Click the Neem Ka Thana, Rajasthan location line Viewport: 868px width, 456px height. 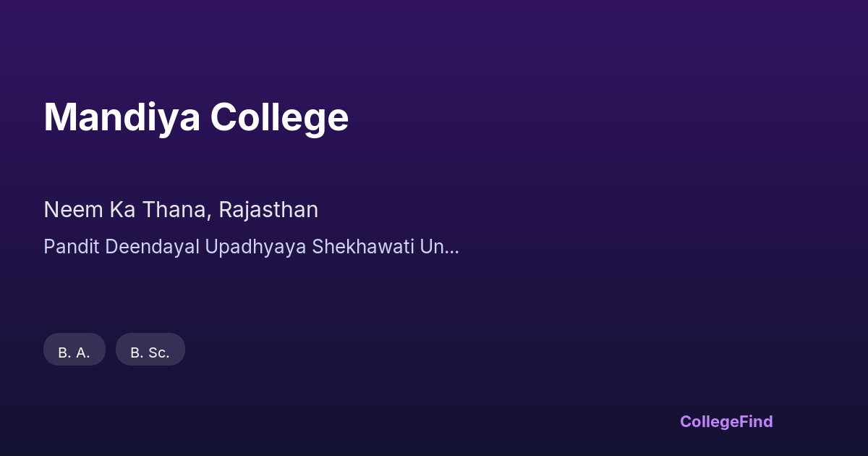point(181,210)
